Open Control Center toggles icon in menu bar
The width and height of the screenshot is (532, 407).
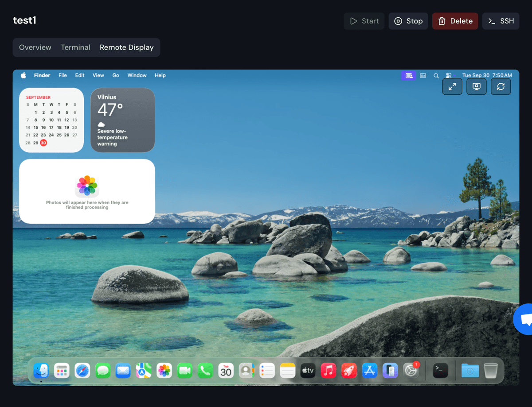click(449, 76)
